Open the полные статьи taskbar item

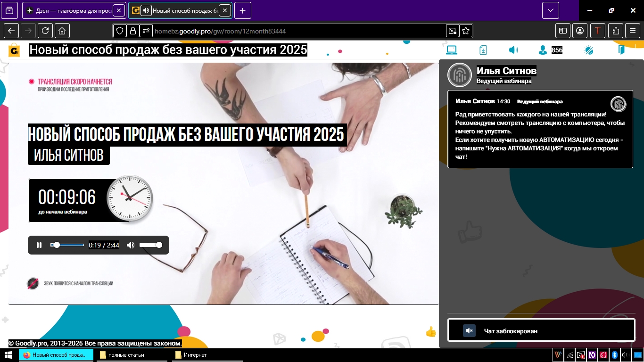pyautogui.click(x=132, y=355)
